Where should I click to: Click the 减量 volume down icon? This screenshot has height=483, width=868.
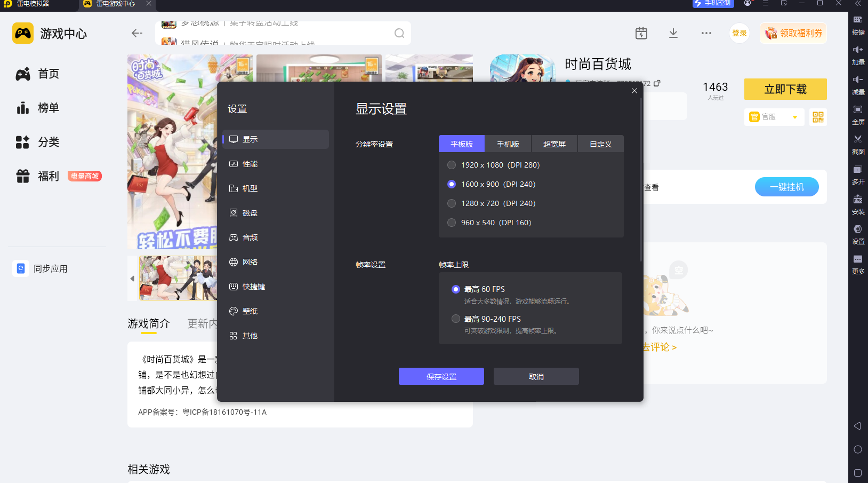[858, 84]
